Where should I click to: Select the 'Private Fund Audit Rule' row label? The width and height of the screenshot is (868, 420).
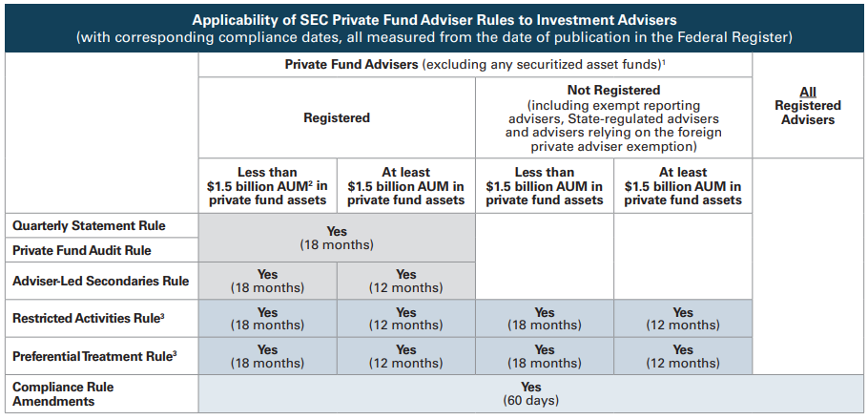[82, 250]
